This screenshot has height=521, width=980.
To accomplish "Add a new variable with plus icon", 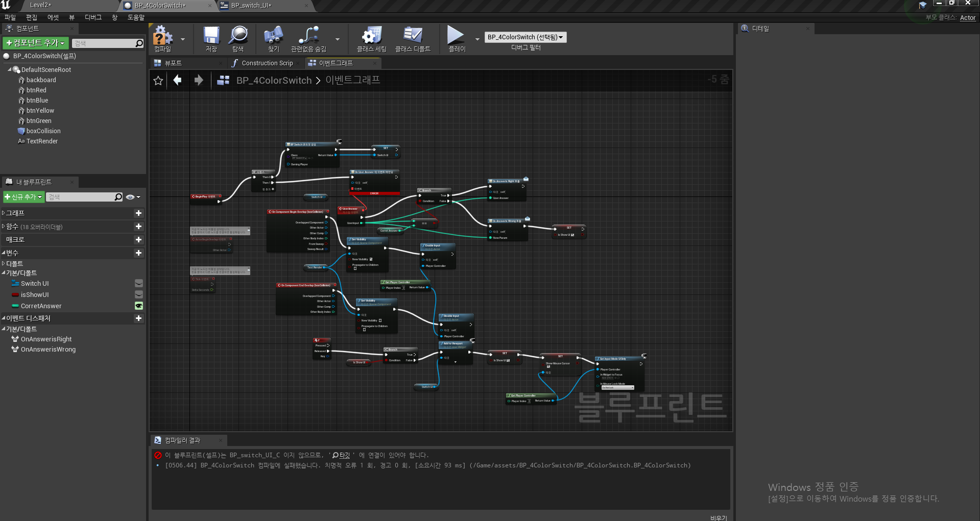I will click(138, 253).
